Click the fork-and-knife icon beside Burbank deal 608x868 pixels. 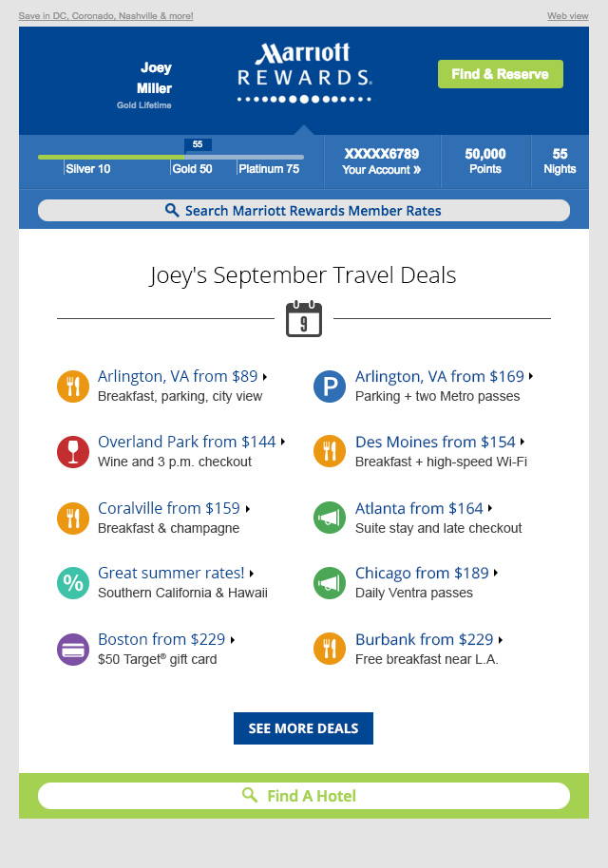330,650
